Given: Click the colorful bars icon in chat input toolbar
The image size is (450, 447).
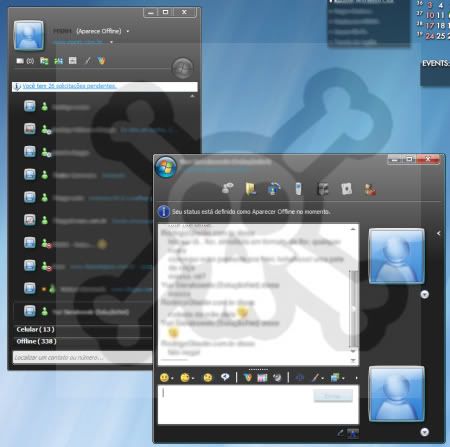Looking at the screenshot, I should [x=262, y=378].
